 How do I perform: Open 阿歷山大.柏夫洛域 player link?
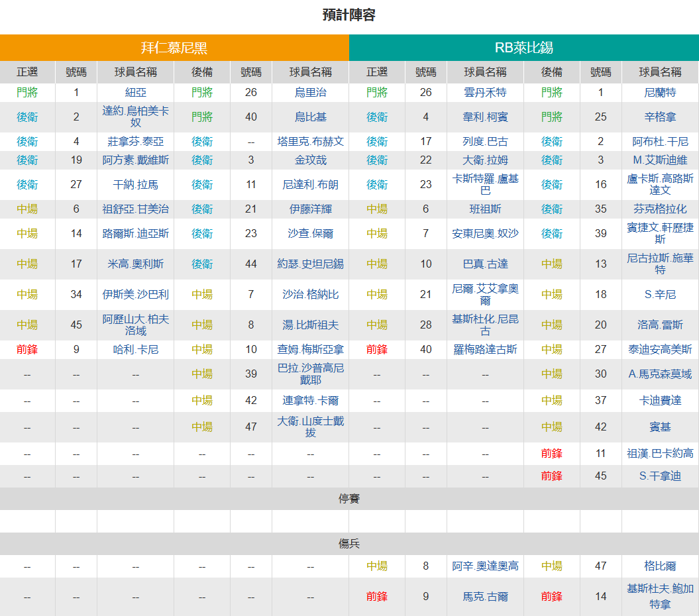(x=136, y=325)
